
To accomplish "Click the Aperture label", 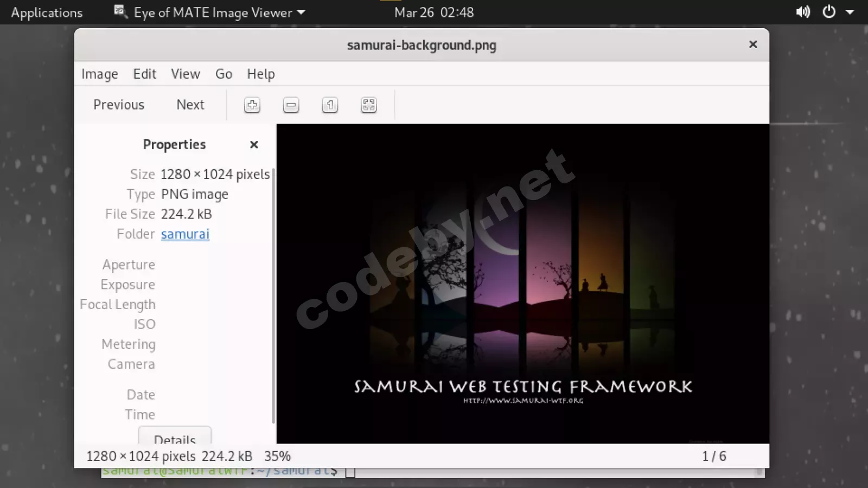I will [129, 265].
